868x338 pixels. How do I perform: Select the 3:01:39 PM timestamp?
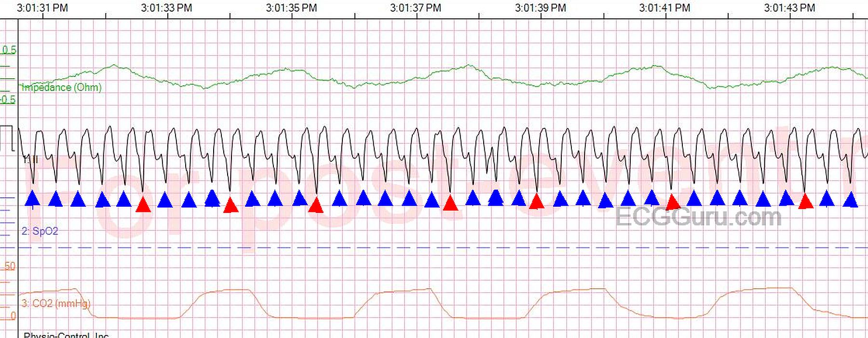click(x=540, y=8)
